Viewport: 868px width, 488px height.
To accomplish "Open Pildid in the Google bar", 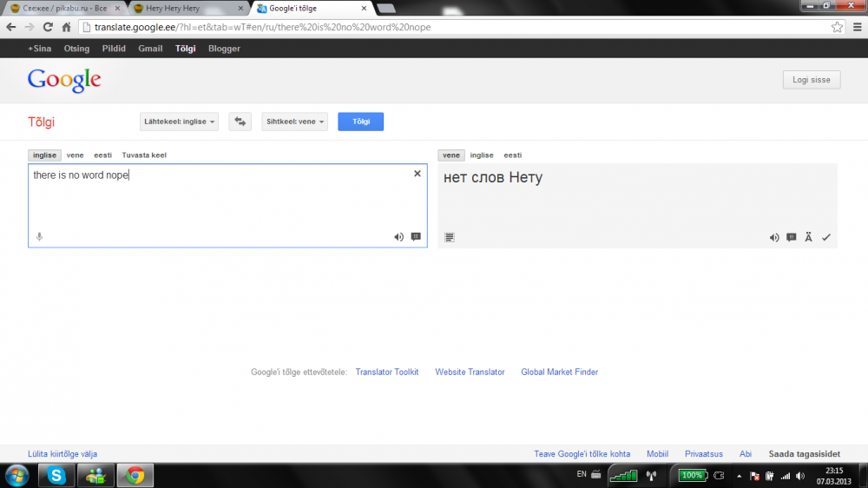I will click(x=114, y=49).
